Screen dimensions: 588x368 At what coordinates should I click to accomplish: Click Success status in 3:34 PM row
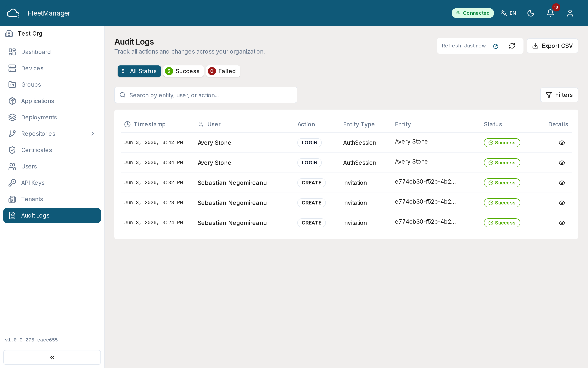[502, 163]
